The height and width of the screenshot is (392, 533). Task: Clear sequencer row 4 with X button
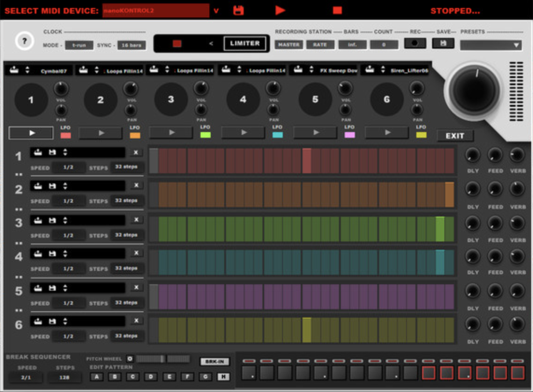(x=136, y=252)
